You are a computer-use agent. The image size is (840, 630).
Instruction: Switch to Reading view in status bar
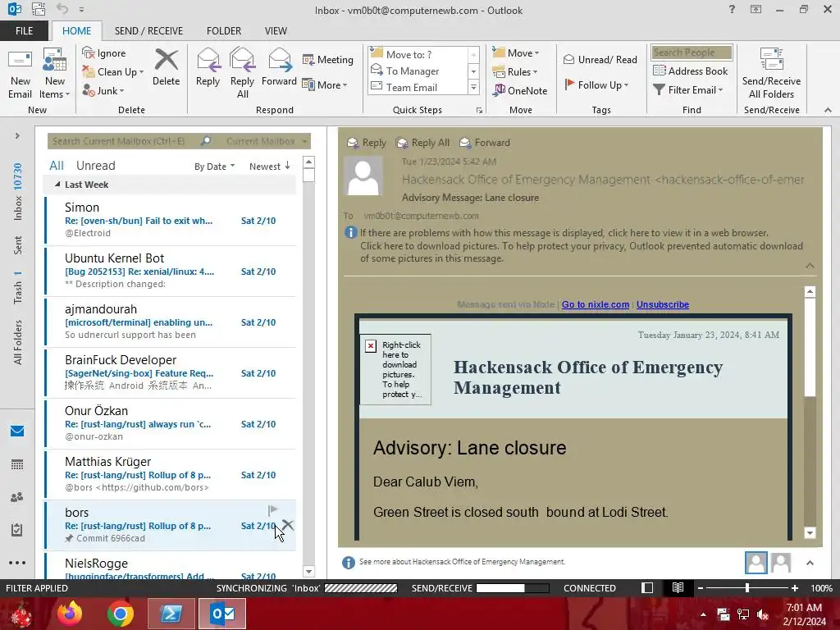[678, 587]
